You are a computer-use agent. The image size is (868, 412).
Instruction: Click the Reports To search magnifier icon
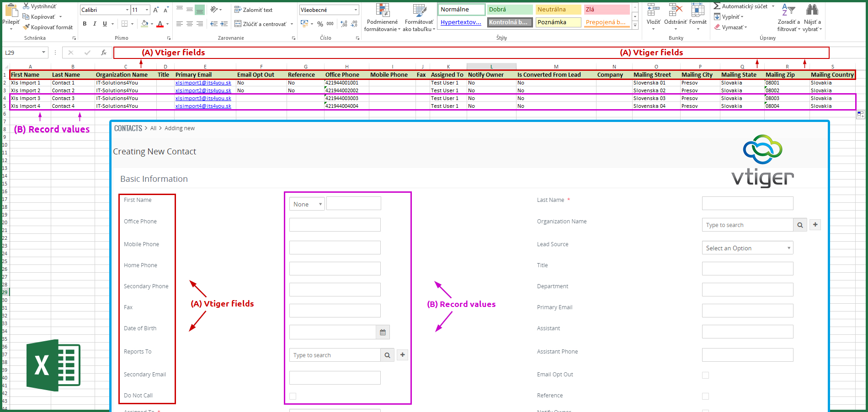pos(387,355)
